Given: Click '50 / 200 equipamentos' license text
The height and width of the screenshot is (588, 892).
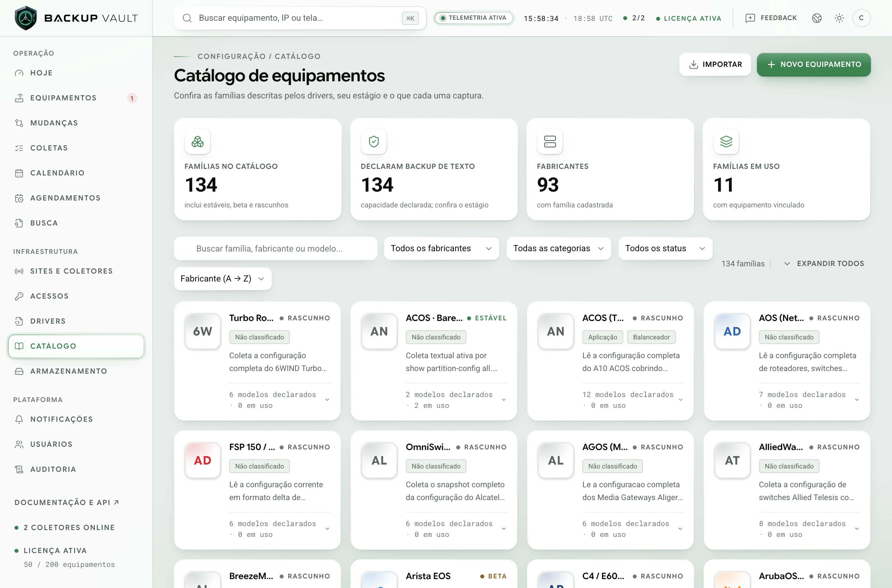Looking at the screenshot, I should [70, 564].
